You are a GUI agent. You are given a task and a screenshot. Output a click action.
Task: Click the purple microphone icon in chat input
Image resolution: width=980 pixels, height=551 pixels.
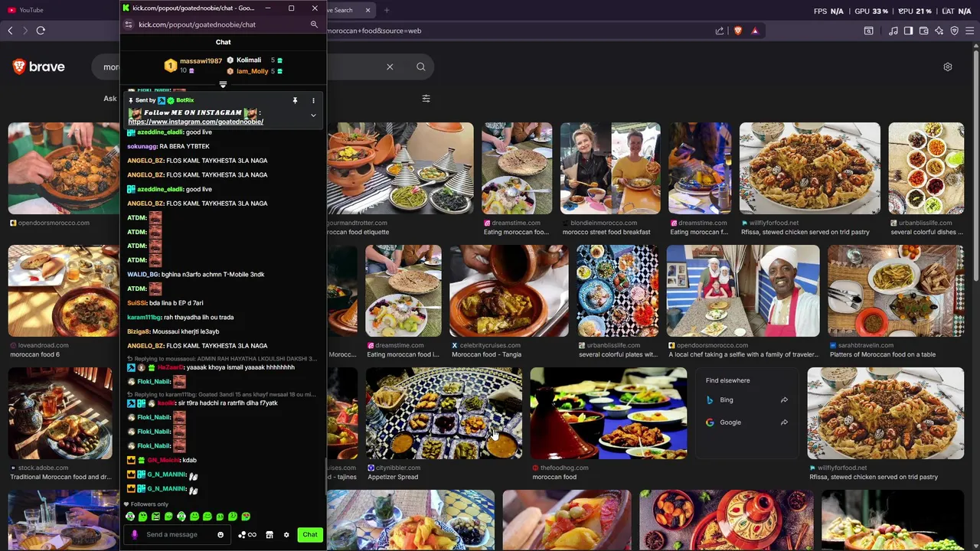point(135,535)
